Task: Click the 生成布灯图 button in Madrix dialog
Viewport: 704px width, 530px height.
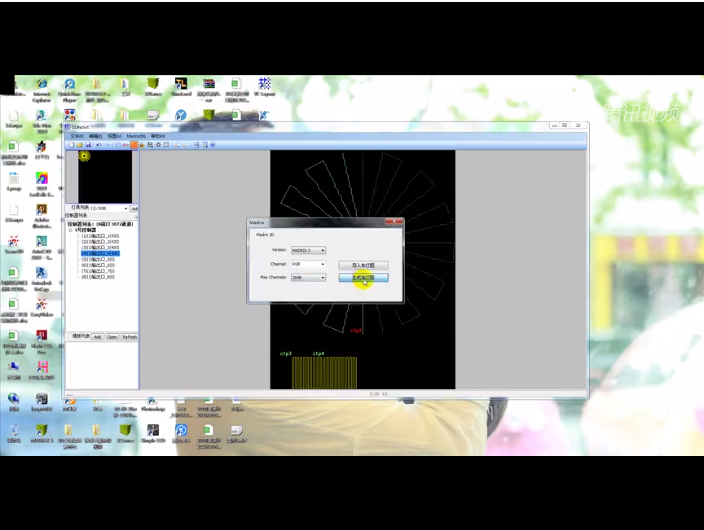Action: [x=362, y=278]
